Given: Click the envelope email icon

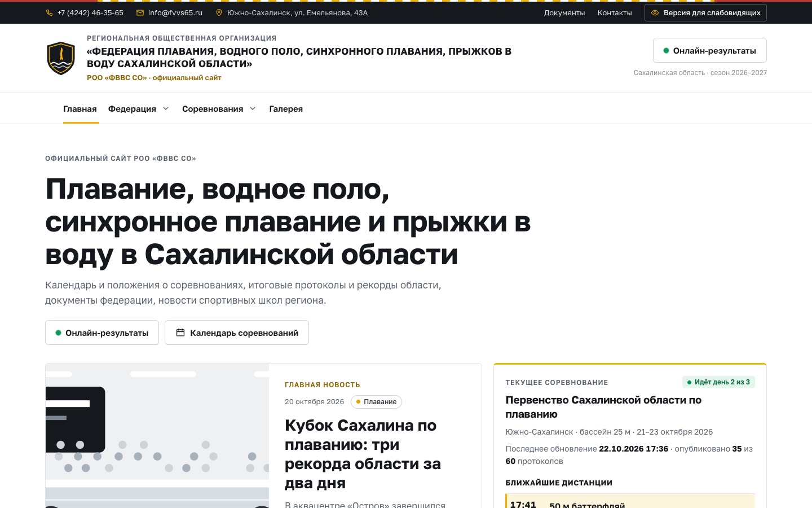Looking at the screenshot, I should point(140,12).
